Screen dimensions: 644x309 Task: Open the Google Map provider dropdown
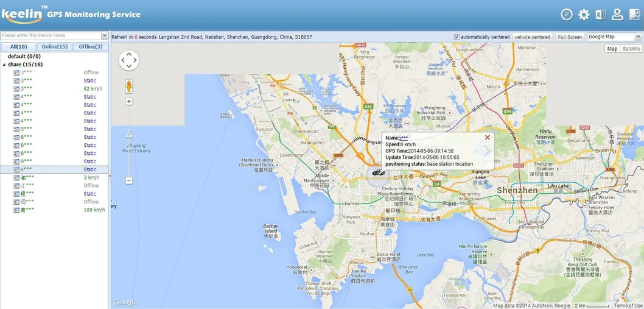pos(613,37)
